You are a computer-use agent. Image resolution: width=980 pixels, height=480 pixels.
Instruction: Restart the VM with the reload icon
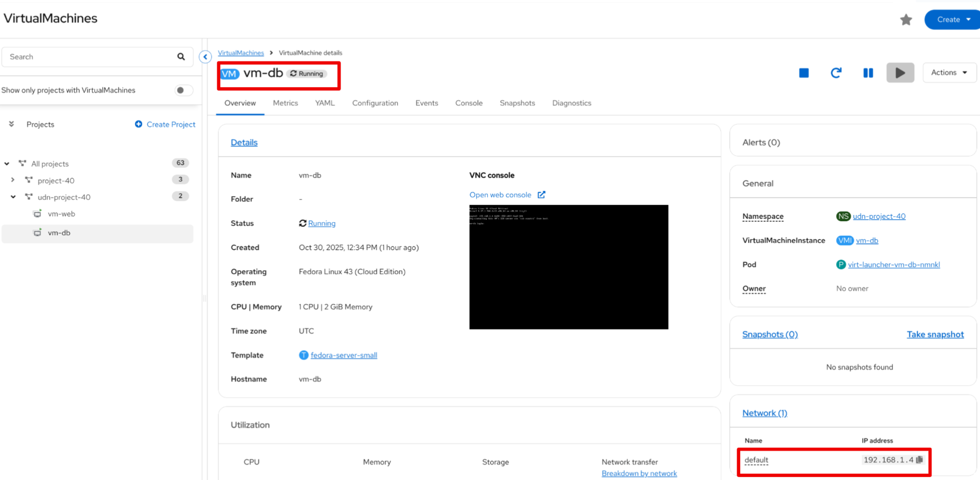click(x=836, y=73)
